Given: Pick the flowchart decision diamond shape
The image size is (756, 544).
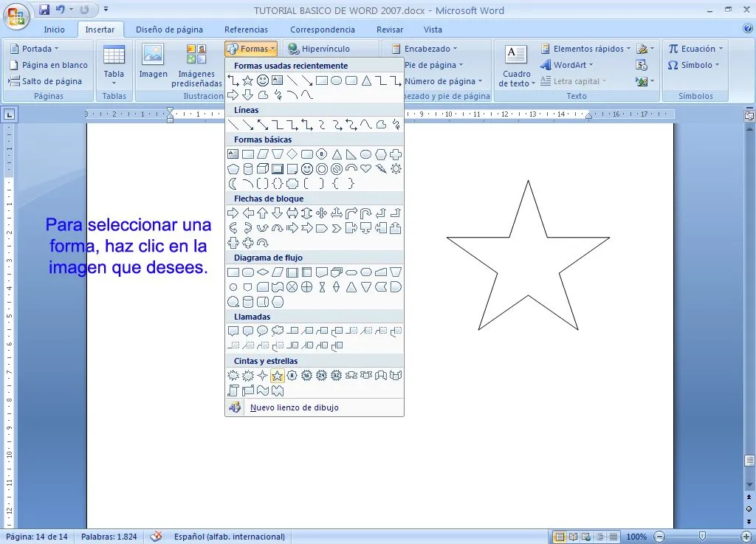Looking at the screenshot, I should click(x=263, y=272).
